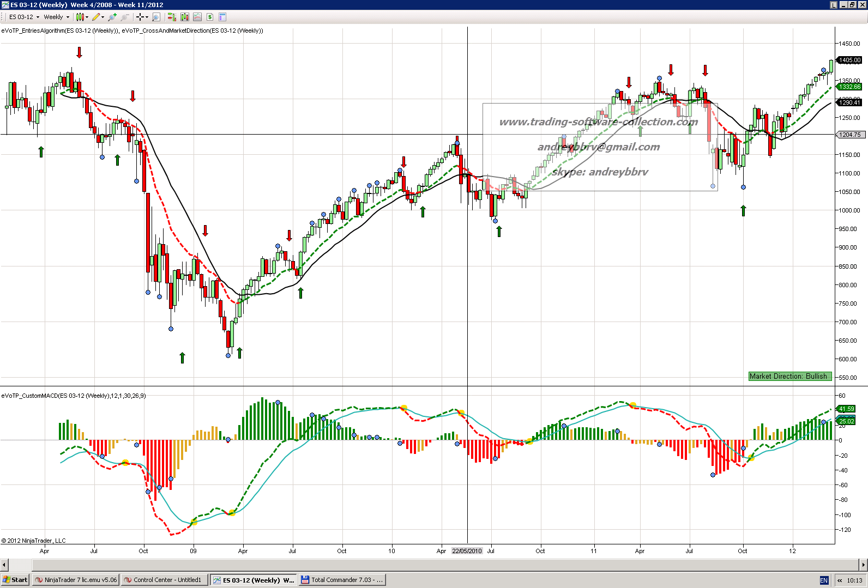Open the chart Properties icon

(x=222, y=17)
